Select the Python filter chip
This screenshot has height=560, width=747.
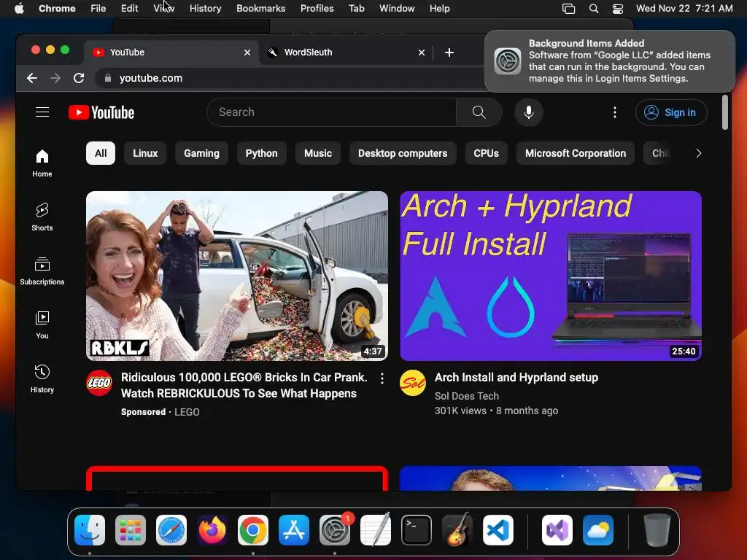pyautogui.click(x=262, y=153)
